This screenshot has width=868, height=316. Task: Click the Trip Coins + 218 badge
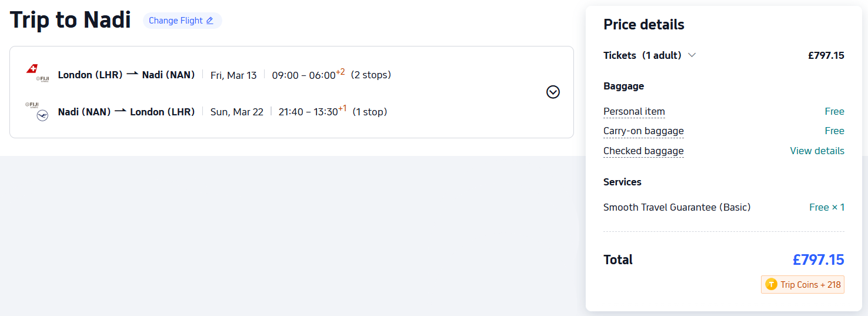click(x=803, y=285)
